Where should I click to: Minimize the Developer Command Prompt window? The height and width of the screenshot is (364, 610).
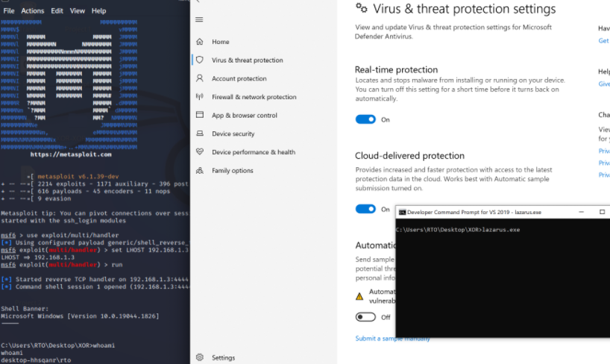pyautogui.click(x=581, y=212)
